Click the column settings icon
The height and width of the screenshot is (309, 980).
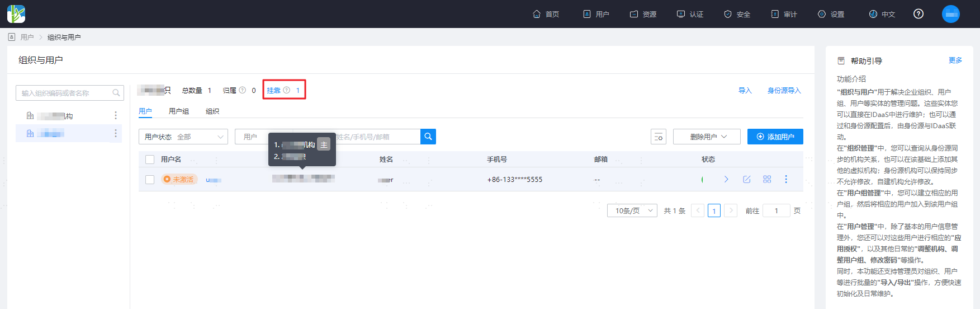pyautogui.click(x=659, y=137)
